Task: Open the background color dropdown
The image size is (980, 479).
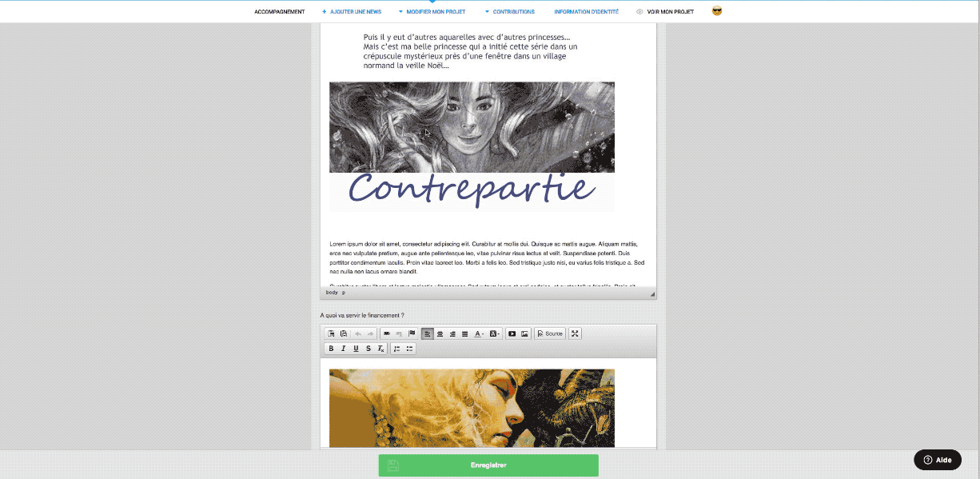Action: tap(495, 333)
